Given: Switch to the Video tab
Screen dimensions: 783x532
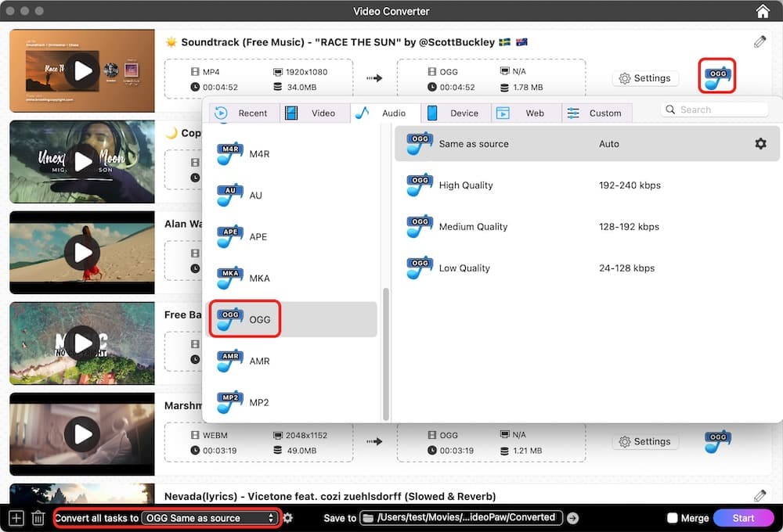Looking at the screenshot, I should pyautogui.click(x=315, y=113).
